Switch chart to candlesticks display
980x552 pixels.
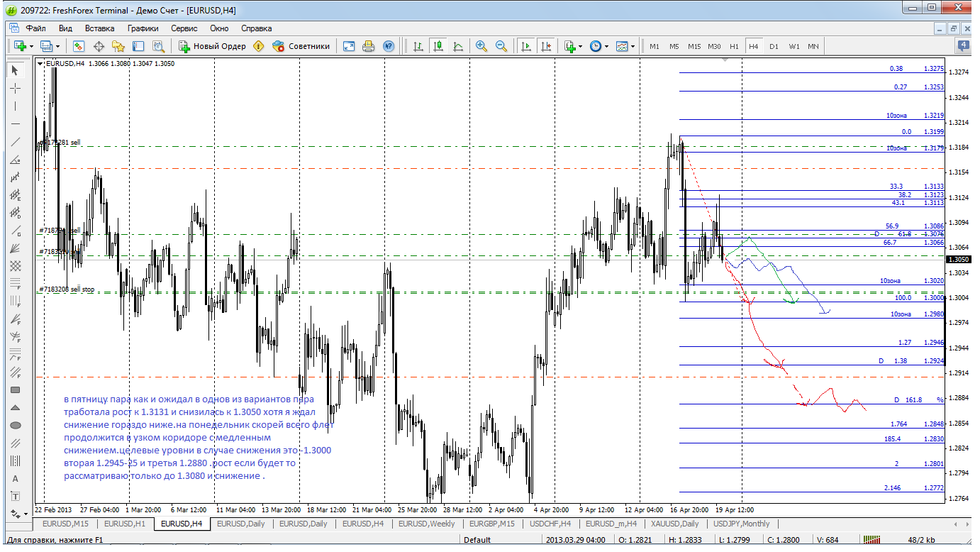pos(438,46)
